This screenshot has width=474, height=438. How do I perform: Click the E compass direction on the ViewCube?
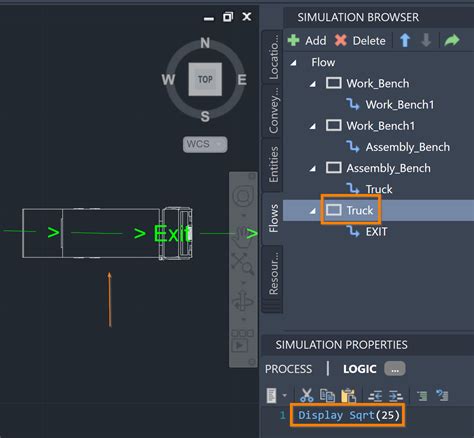pos(242,80)
